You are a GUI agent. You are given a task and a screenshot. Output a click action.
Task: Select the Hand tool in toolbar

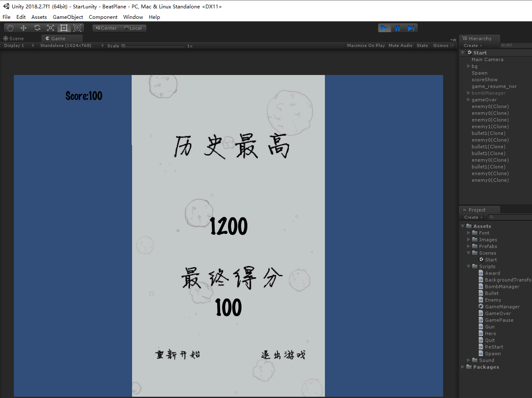10,28
